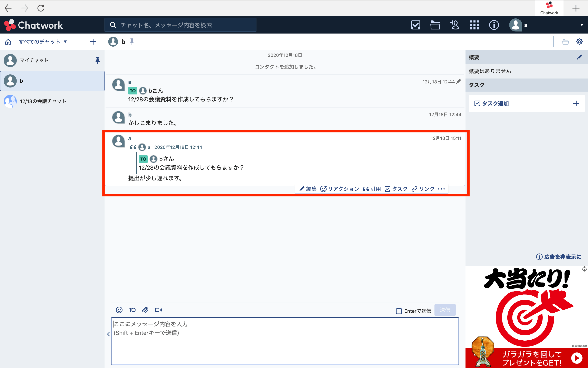Open the マイチャット chat room

click(x=52, y=60)
